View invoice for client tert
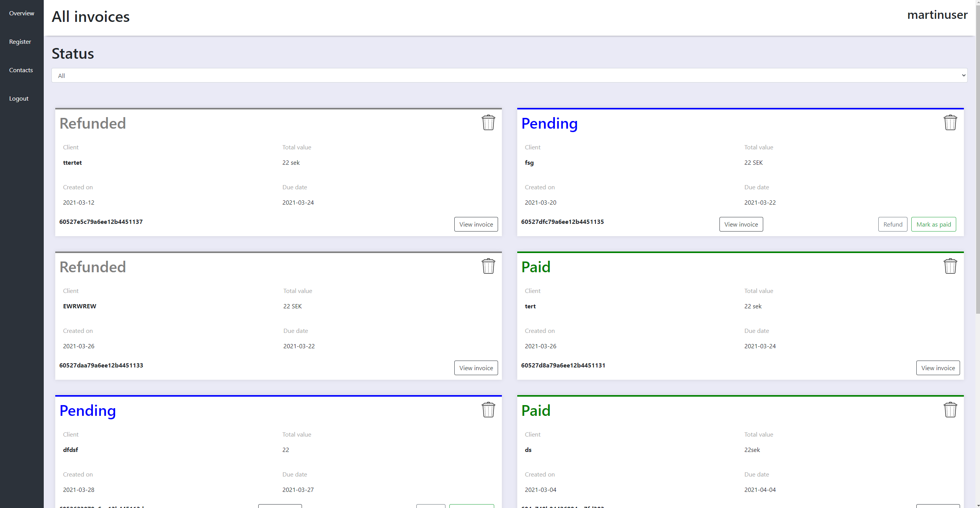 [x=938, y=368]
